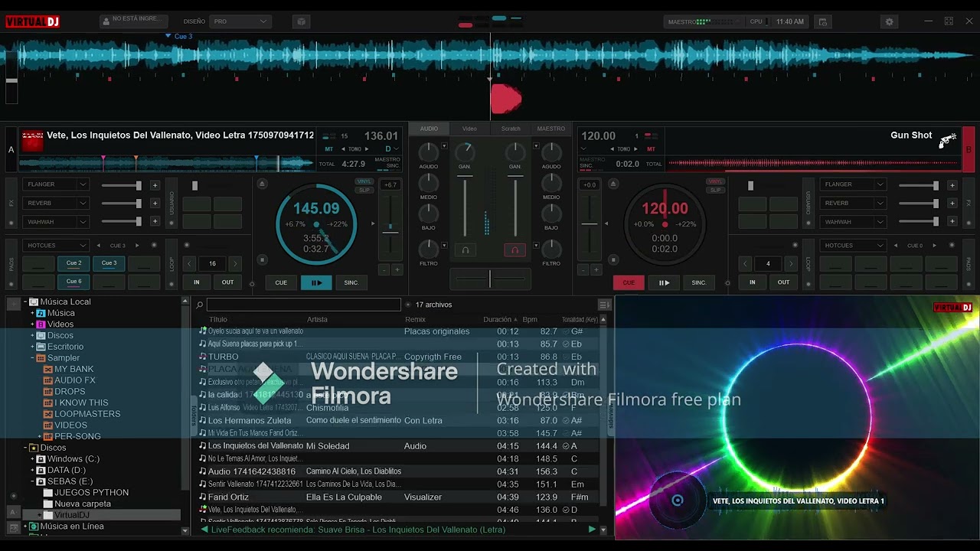Add FLANGER effect plus on deck A

click(x=155, y=185)
